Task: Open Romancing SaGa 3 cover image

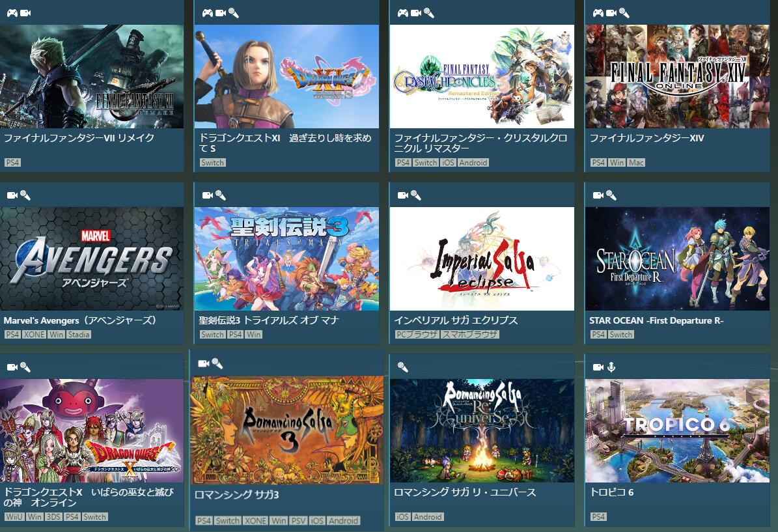Action: (x=287, y=430)
